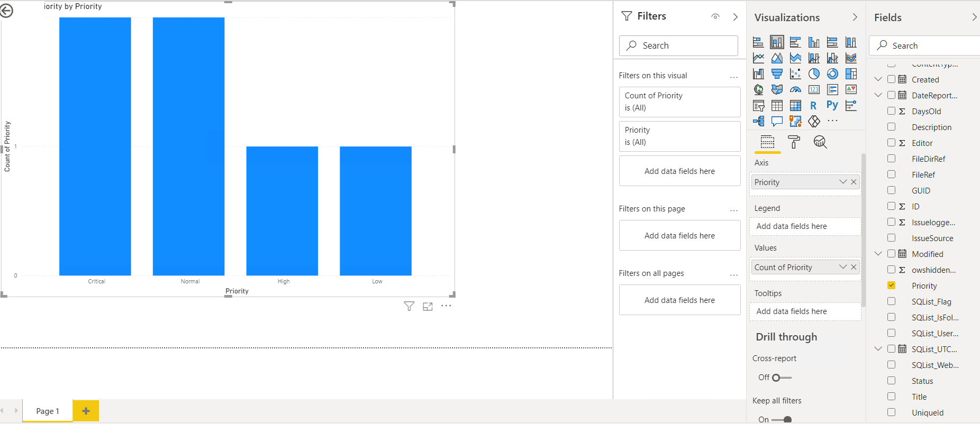Screen dimensions: 980x424
Task: Select the pie chart visualization
Action: coord(814,74)
